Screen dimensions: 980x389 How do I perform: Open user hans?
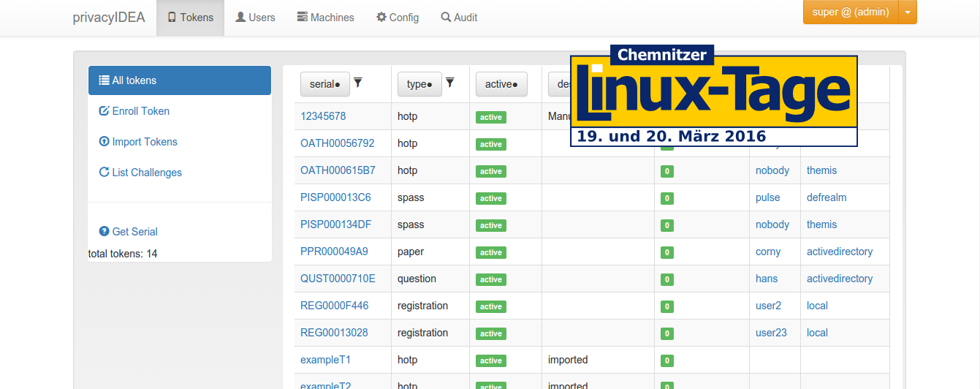point(767,279)
